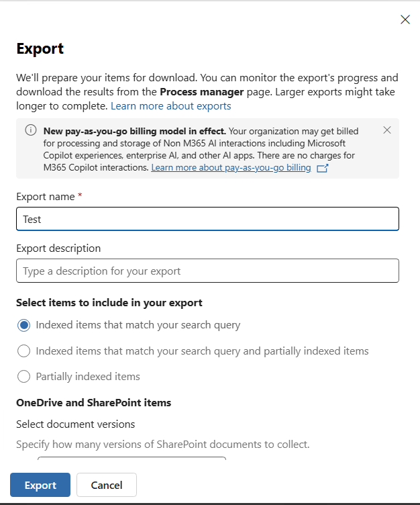Click the Select document versions label
Screen dimensions: 420x505
point(76,424)
